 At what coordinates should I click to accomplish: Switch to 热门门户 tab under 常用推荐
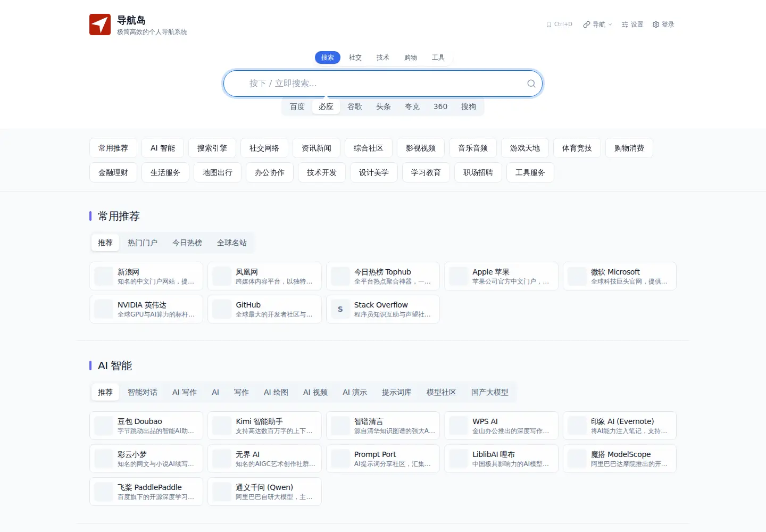tap(143, 243)
